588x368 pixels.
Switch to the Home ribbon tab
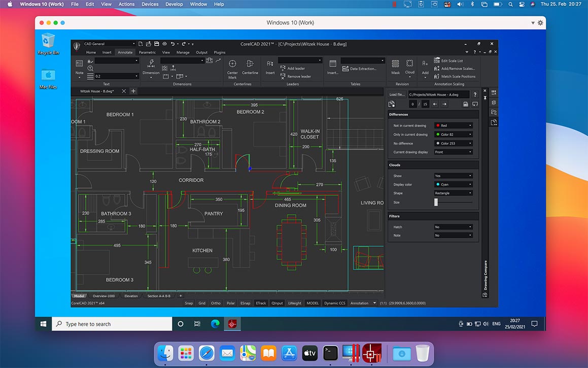coord(91,52)
